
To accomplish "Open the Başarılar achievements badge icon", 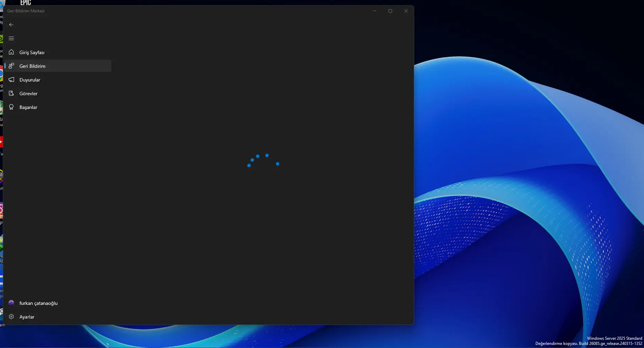I will click(11, 107).
